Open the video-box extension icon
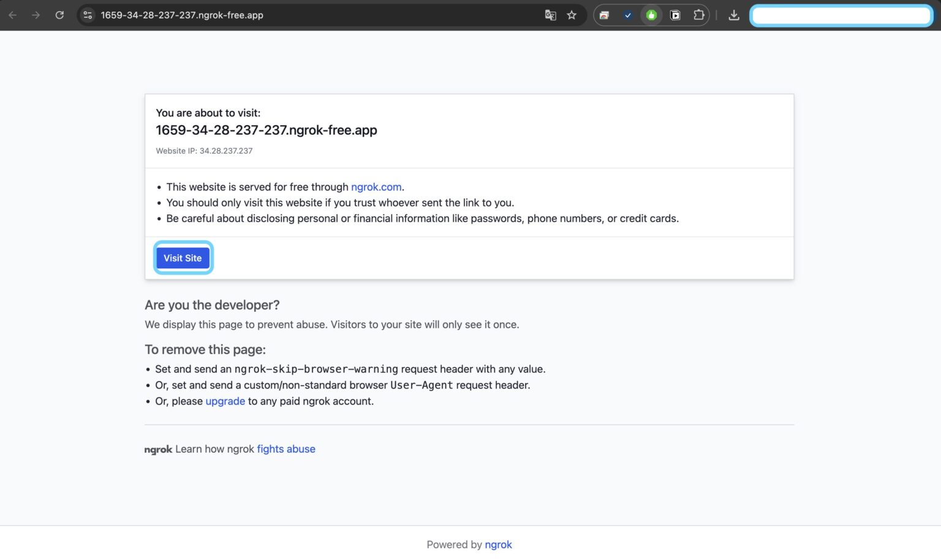 pos(675,15)
